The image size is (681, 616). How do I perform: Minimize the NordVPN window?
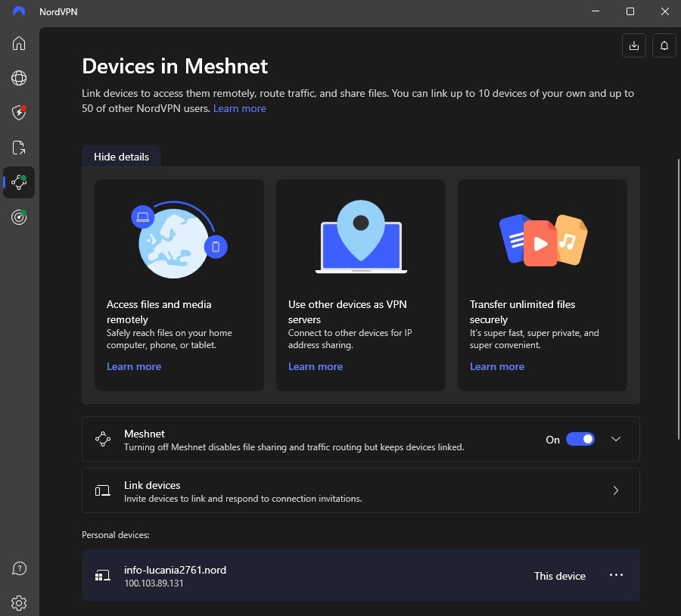595,11
